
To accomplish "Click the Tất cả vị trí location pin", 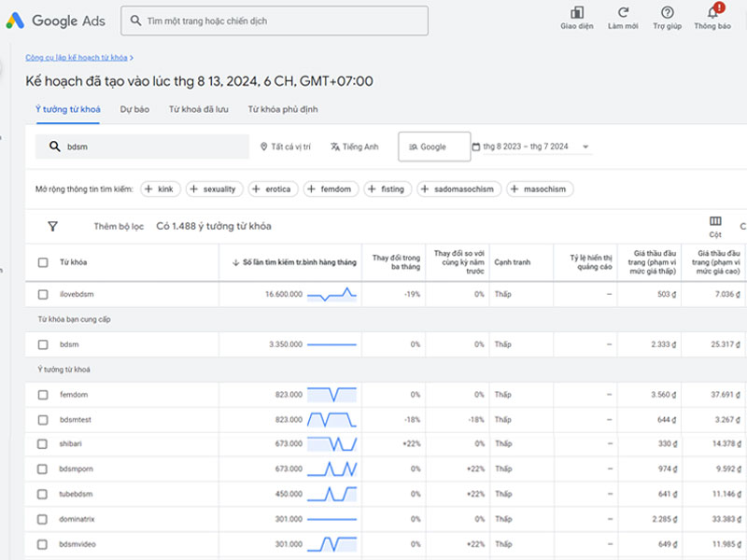I will coord(264,147).
